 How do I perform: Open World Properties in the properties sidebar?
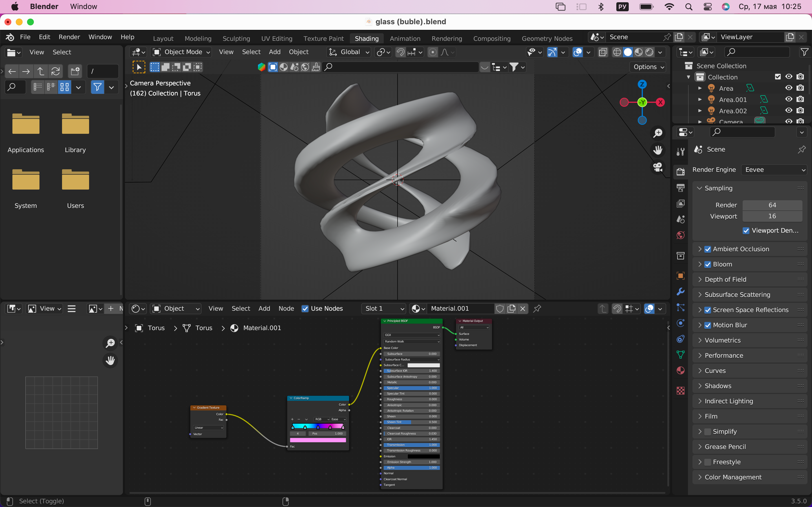point(680,235)
